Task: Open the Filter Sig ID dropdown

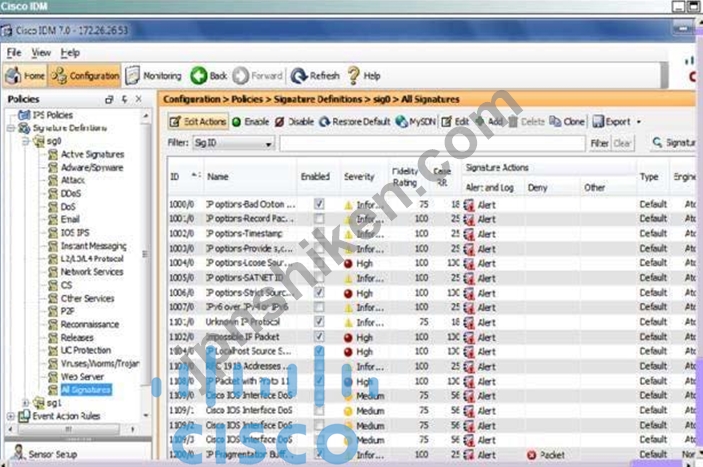Action: [x=233, y=143]
